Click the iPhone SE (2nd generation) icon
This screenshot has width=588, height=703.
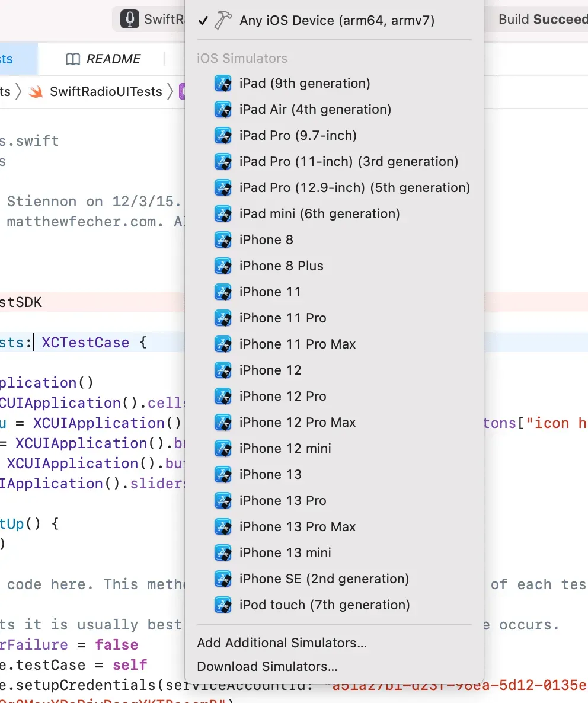pos(223,579)
